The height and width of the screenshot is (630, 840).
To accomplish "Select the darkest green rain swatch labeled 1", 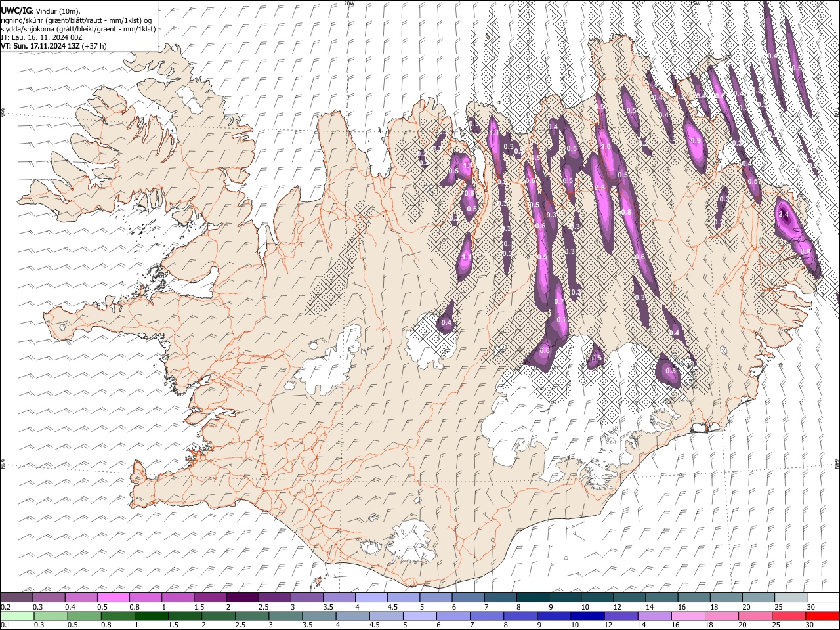I will point(151,616).
